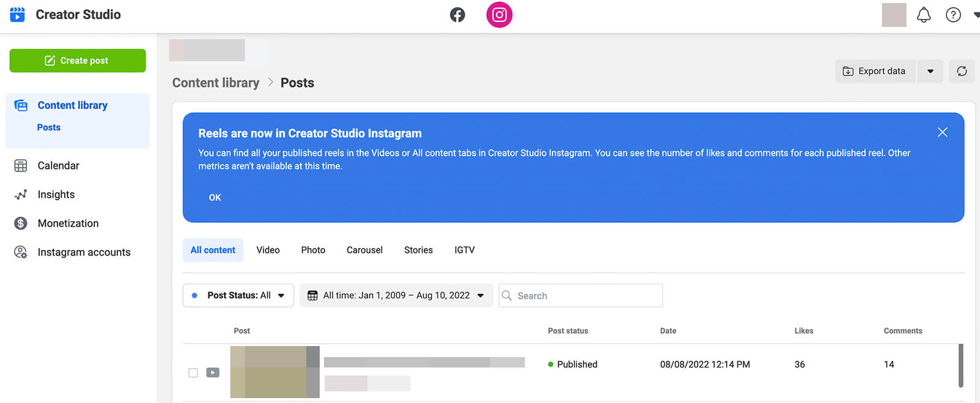Switch to the Carousel tab

click(x=364, y=250)
